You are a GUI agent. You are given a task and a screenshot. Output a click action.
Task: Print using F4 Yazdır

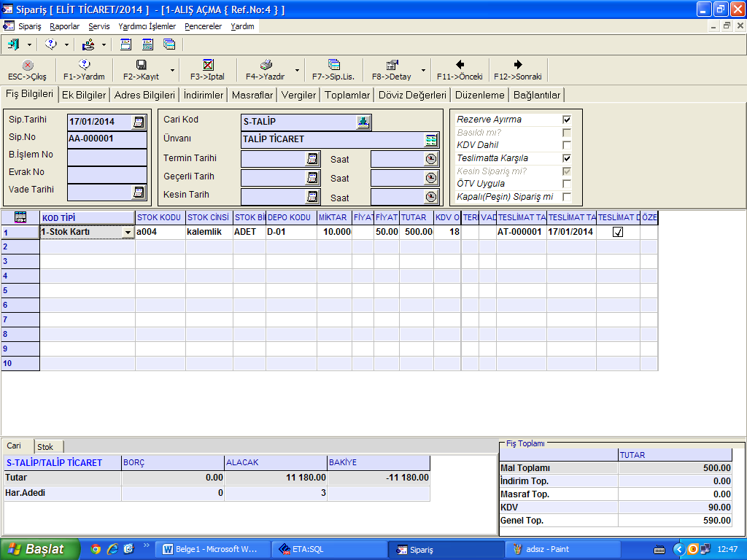tap(266, 70)
